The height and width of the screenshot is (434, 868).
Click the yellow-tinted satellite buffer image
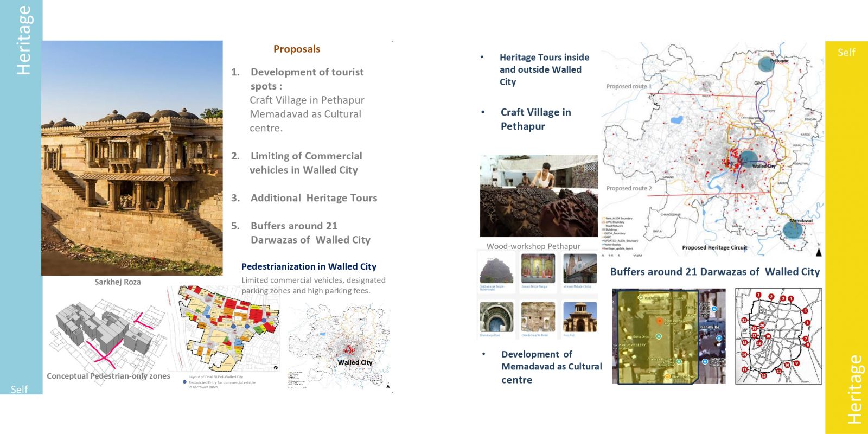pos(658,337)
